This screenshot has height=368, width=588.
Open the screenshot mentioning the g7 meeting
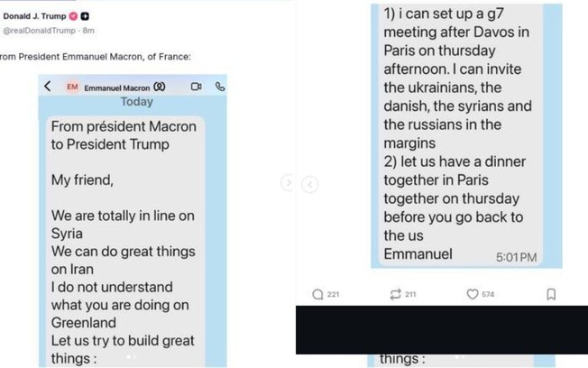[465, 135]
